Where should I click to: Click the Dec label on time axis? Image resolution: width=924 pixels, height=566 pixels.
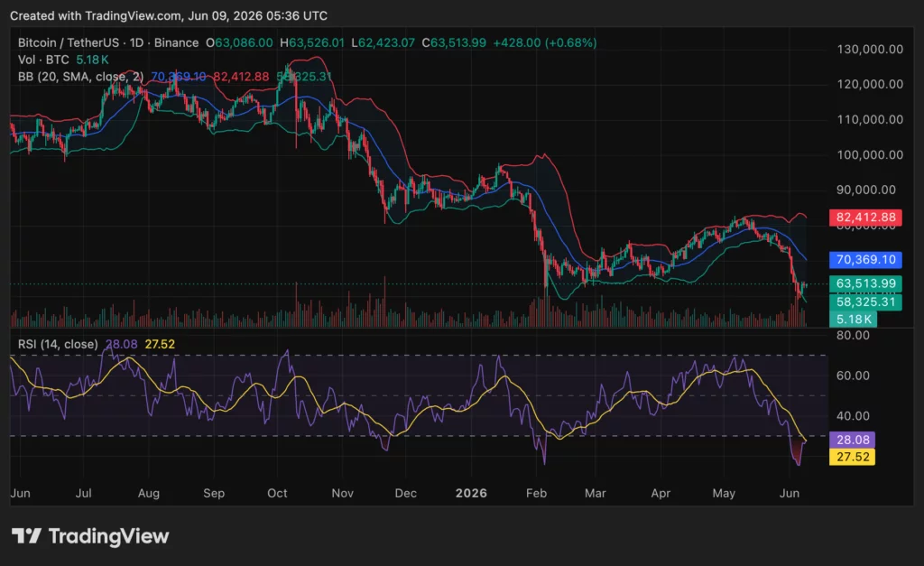point(406,493)
